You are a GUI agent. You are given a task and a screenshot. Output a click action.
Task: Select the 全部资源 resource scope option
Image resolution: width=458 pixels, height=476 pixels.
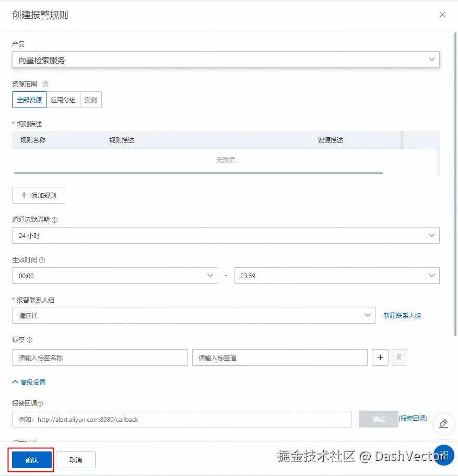pos(29,99)
